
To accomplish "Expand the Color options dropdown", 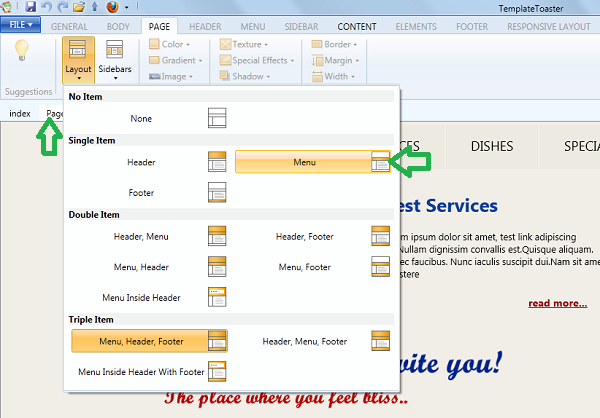I will coord(174,45).
